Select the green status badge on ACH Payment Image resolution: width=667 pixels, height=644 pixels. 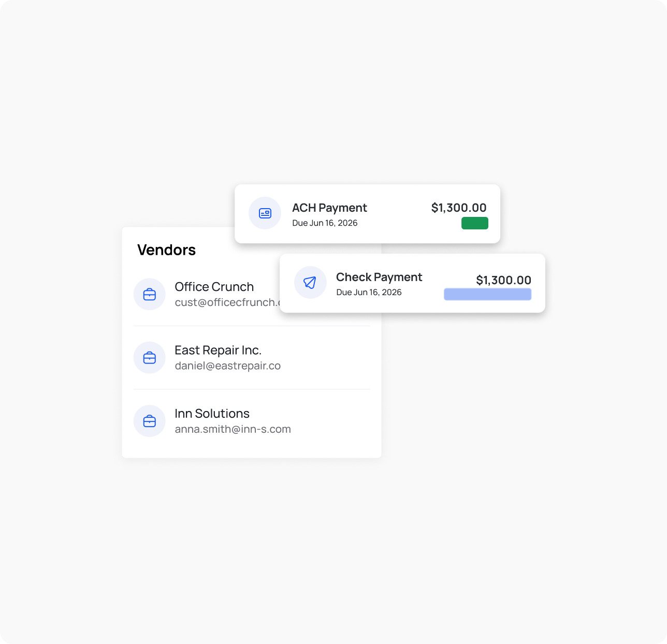coord(475,223)
